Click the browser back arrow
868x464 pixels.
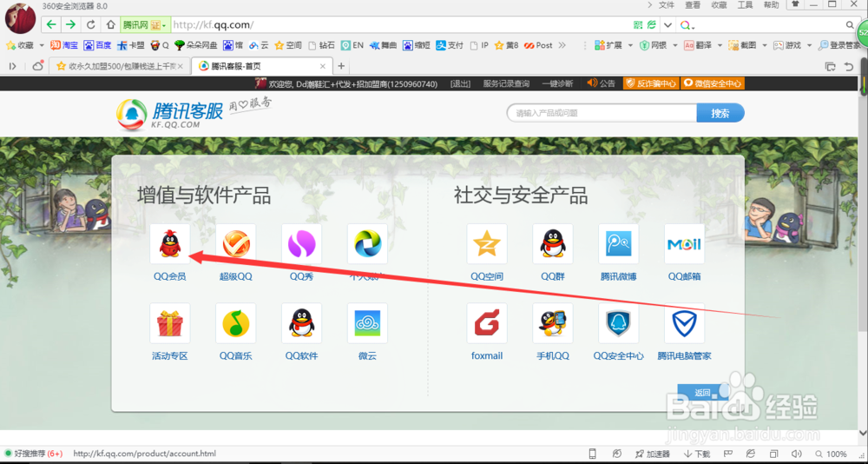click(51, 24)
